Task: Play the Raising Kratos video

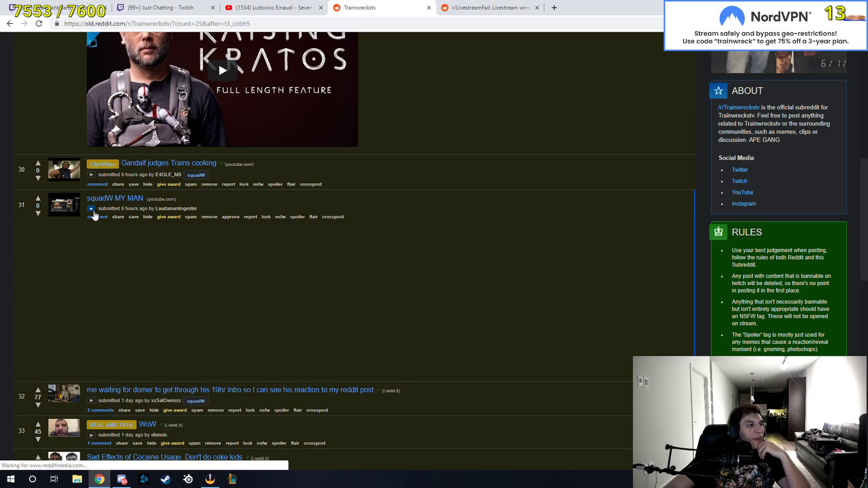Action: [222, 70]
